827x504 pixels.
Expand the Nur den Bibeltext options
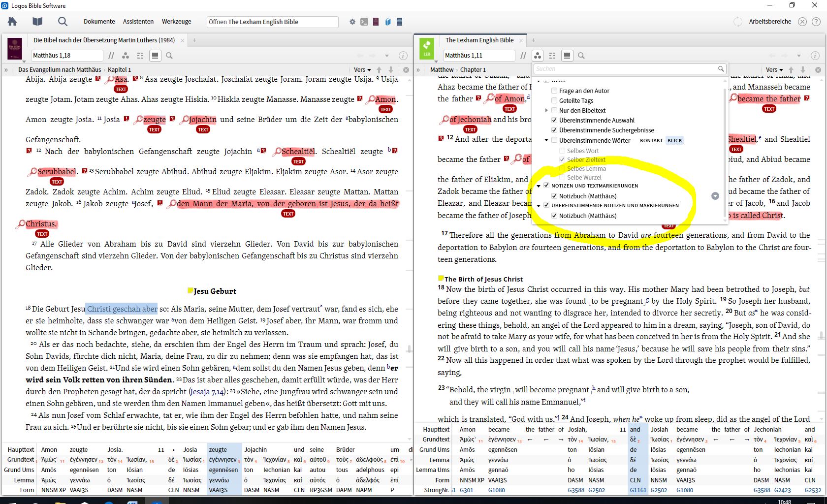click(x=546, y=110)
